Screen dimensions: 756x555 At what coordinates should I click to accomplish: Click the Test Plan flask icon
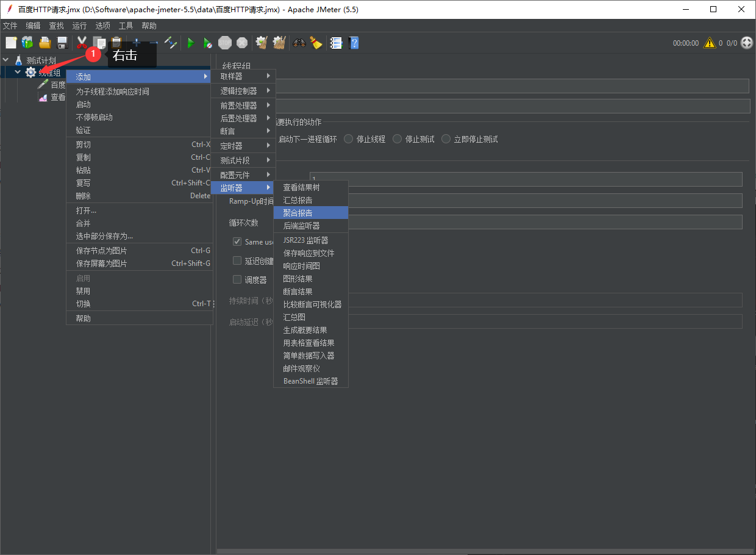click(x=18, y=60)
